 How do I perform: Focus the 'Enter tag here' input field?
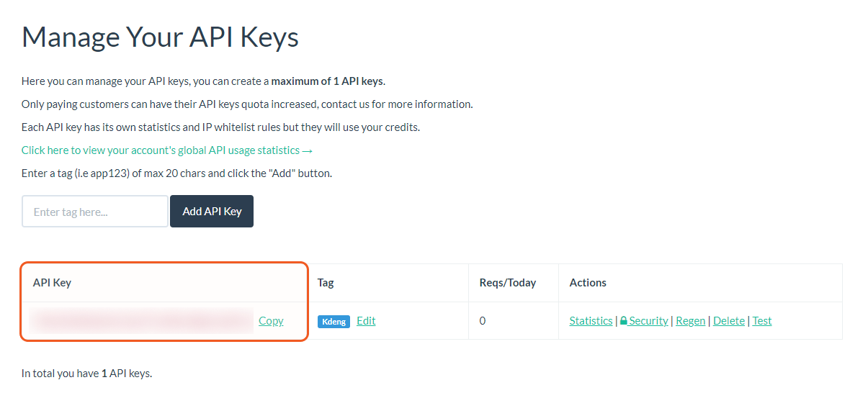click(95, 212)
